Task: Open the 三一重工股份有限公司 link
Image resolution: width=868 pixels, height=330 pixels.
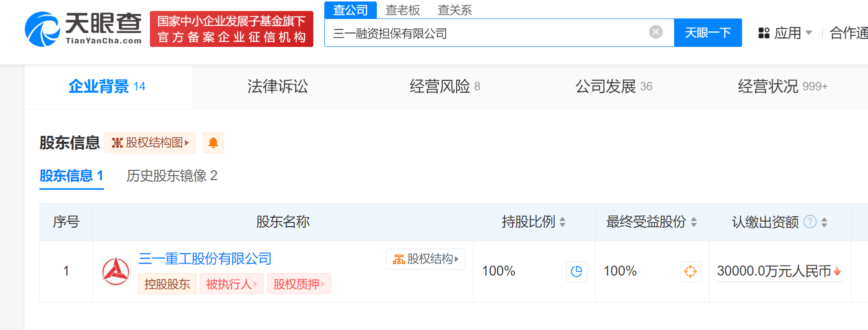Action: [205, 259]
